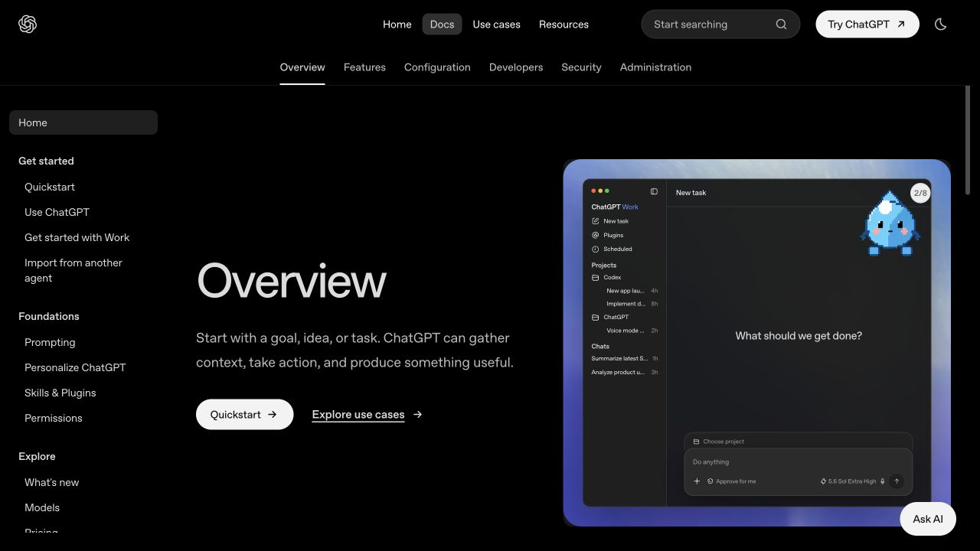Open the Use ChatGPT sidebar link
980x551 pixels.
click(57, 212)
